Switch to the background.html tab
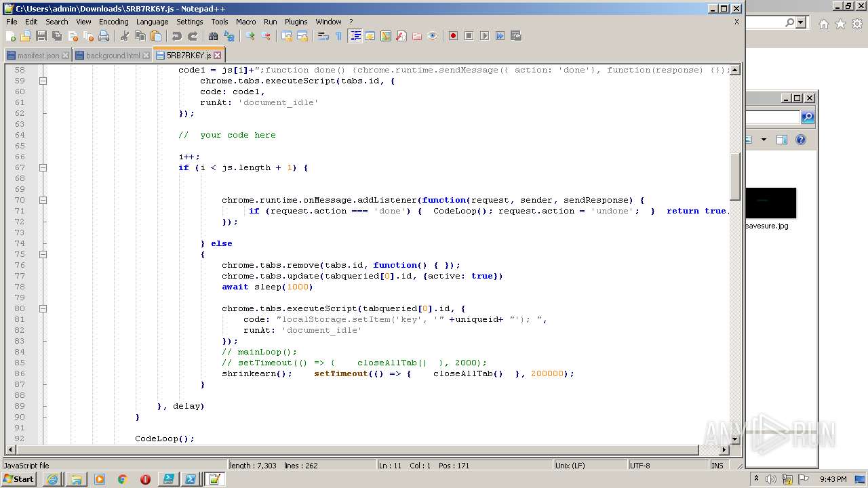This screenshot has height=488, width=868. [x=113, y=56]
